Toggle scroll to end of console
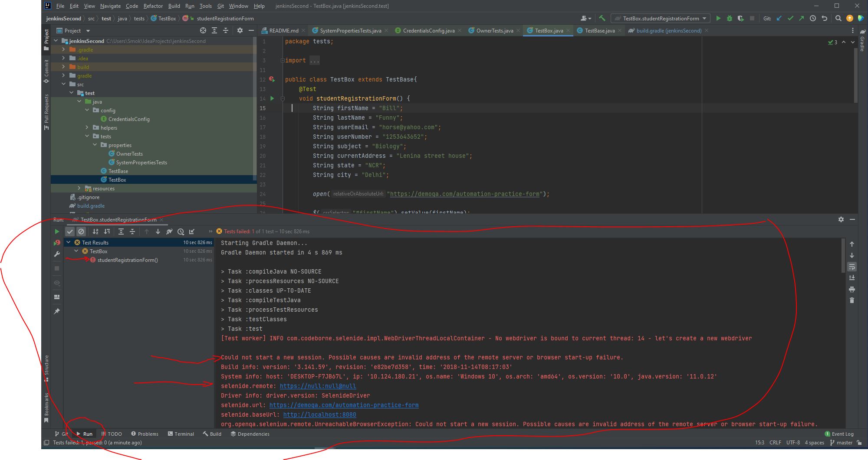This screenshot has height=460, width=868. click(852, 278)
